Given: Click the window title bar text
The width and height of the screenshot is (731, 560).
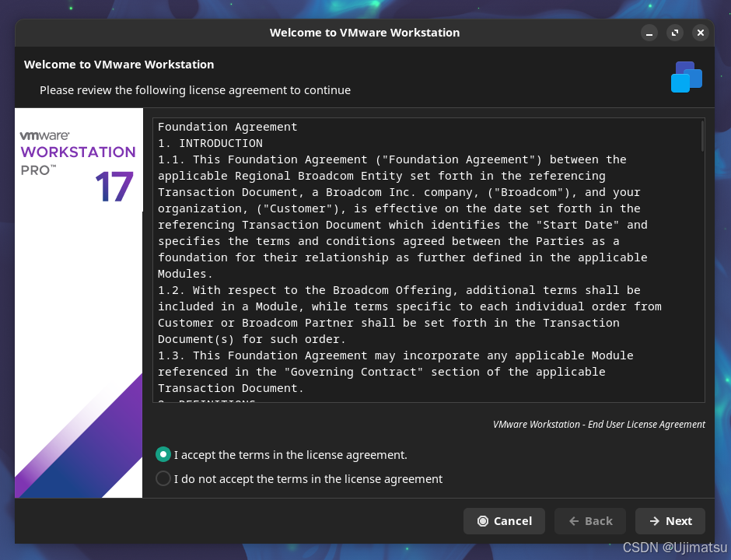Looking at the screenshot, I should pyautogui.click(x=365, y=33).
